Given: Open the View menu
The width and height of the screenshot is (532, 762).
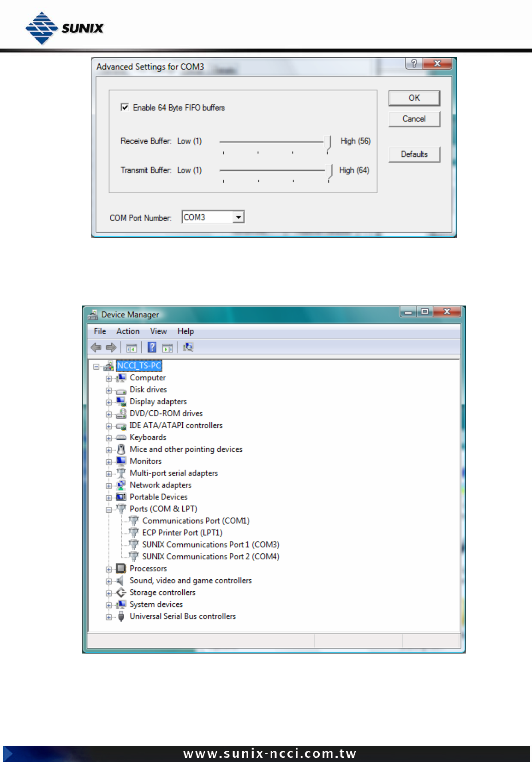Looking at the screenshot, I should [158, 331].
